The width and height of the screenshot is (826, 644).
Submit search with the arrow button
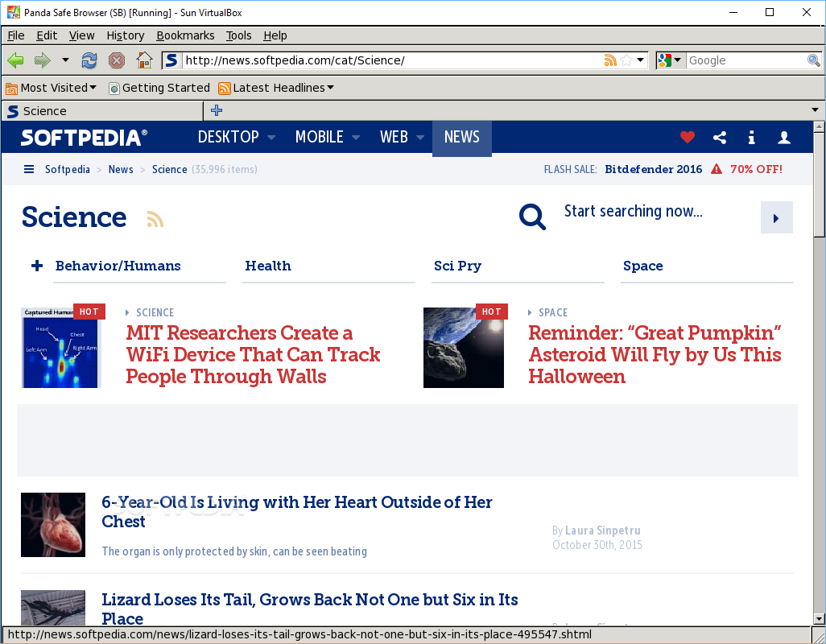coord(776,217)
